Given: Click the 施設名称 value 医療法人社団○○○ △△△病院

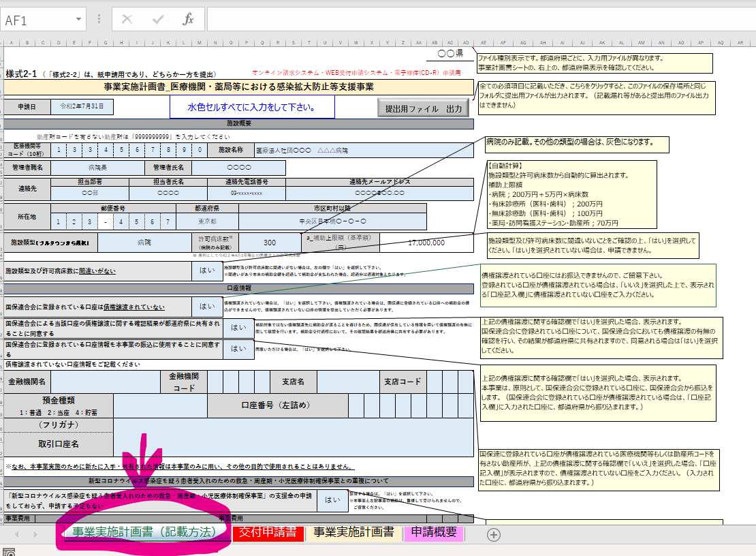Looking at the screenshot, I should point(364,150).
